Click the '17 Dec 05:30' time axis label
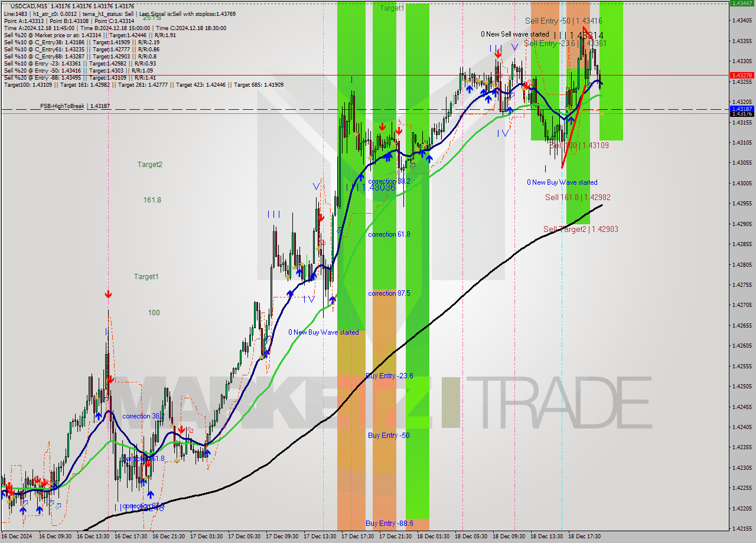 pos(244,537)
